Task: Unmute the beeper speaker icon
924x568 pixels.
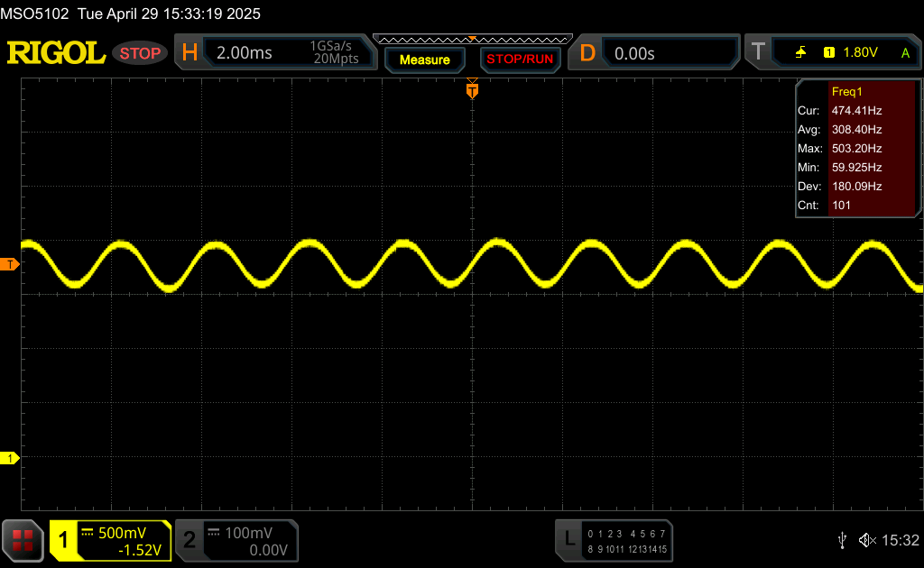Action: click(x=867, y=540)
